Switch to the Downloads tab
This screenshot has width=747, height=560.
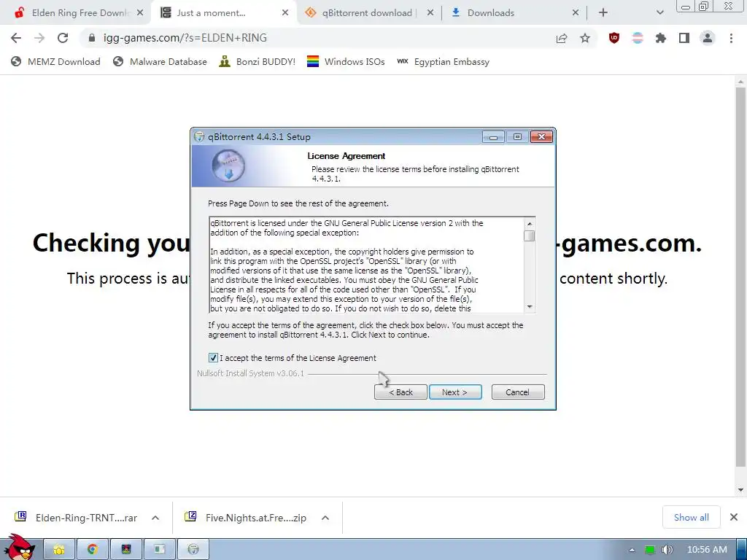click(491, 13)
